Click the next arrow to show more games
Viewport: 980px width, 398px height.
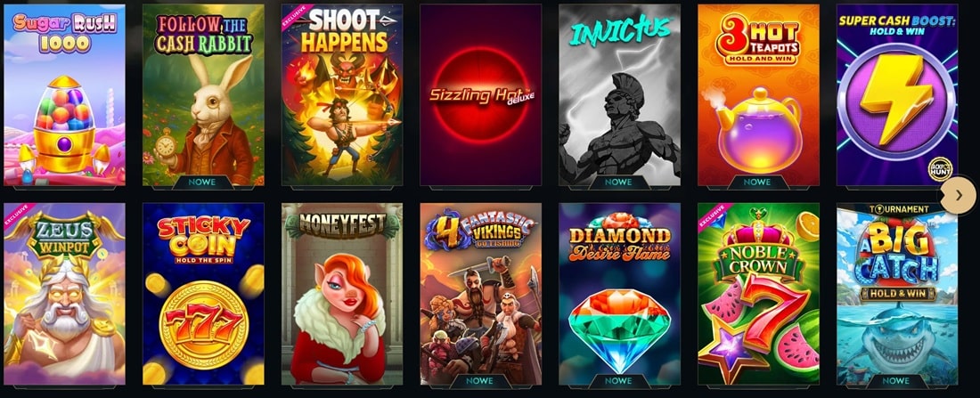point(958,196)
